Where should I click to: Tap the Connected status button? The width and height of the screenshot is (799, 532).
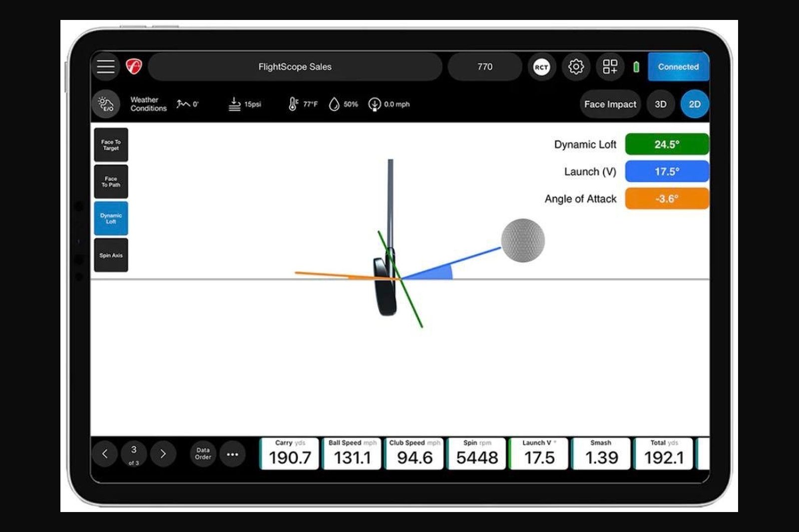click(678, 67)
